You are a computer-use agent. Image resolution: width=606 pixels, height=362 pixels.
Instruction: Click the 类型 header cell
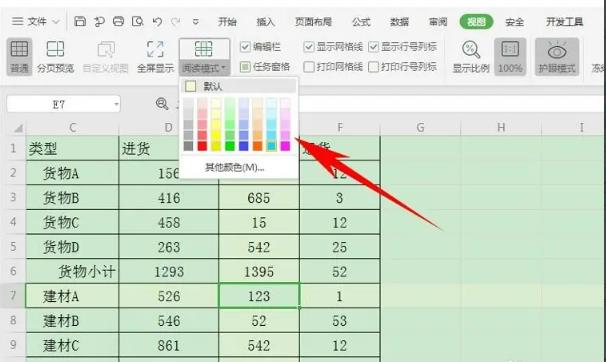(72, 148)
